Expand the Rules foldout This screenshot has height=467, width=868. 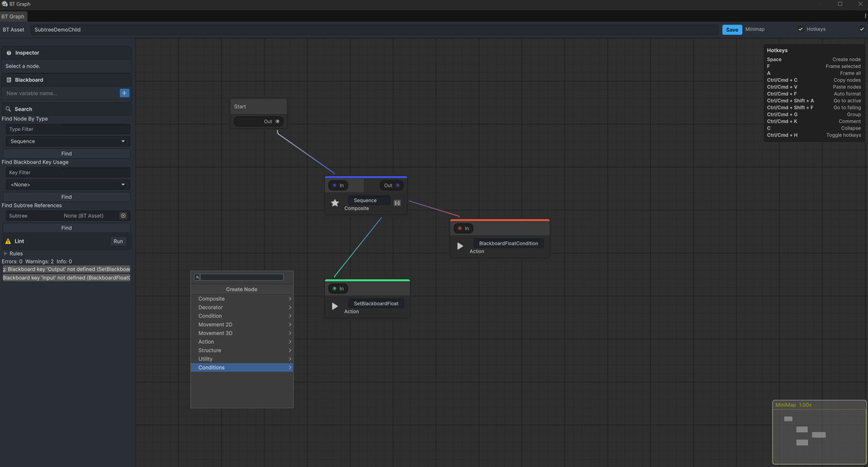5,253
